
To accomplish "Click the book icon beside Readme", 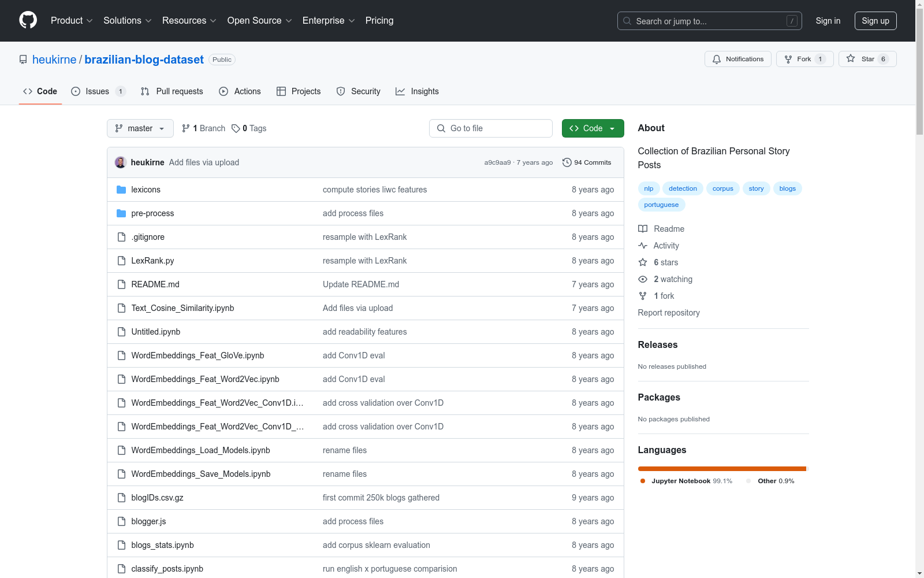I will pyautogui.click(x=643, y=229).
